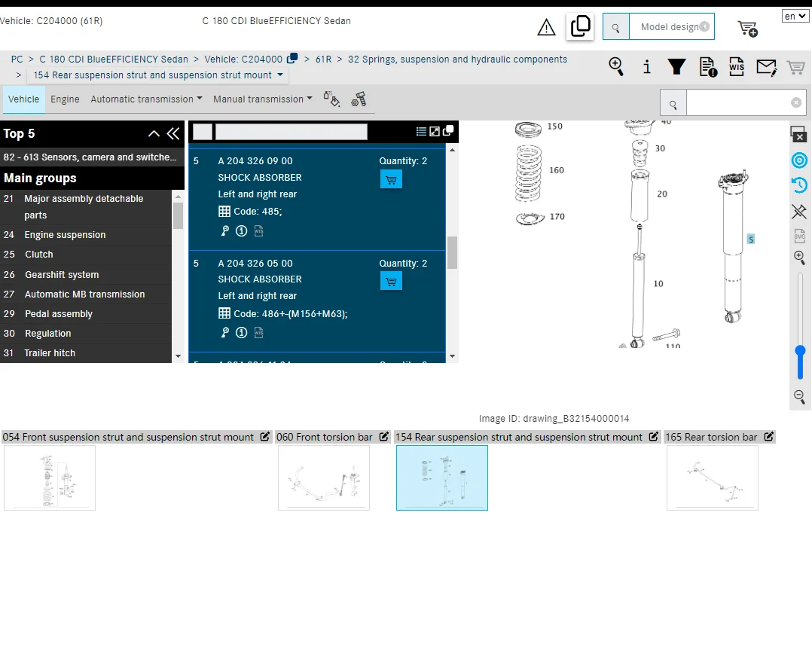Toggle the pin icon beside drawing
The width and height of the screenshot is (812, 659).
(x=799, y=211)
